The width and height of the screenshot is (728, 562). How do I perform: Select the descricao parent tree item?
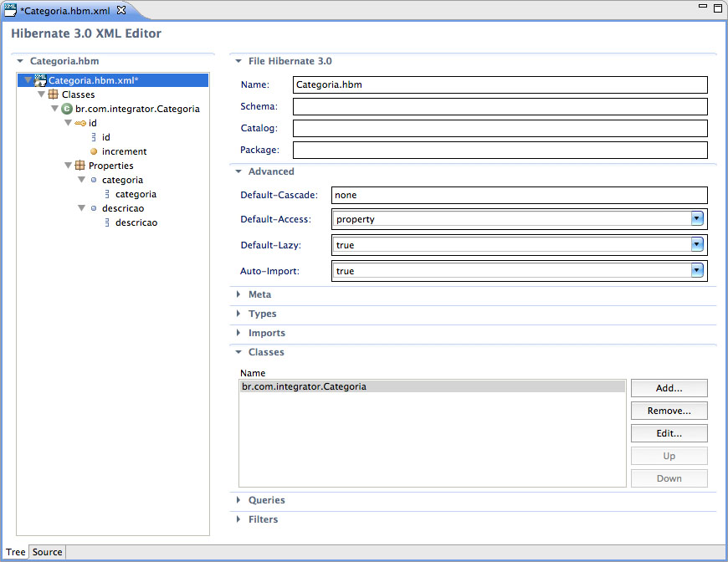click(123, 208)
